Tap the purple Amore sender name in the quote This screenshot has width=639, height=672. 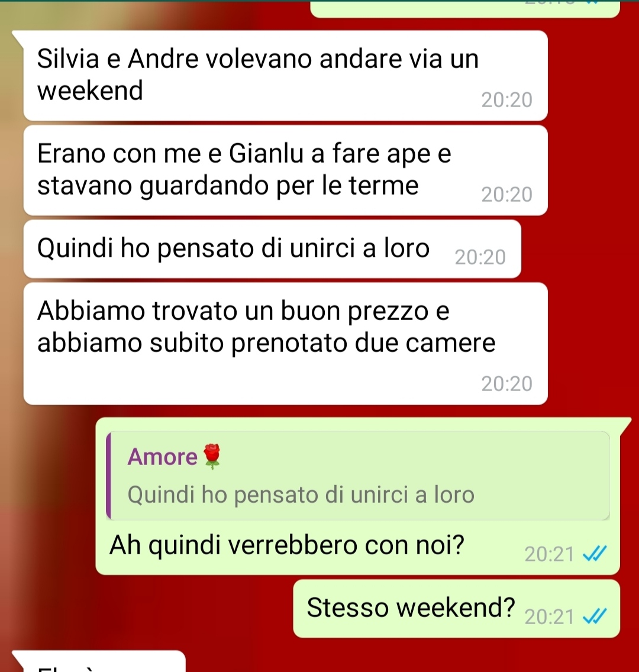pyautogui.click(x=163, y=457)
